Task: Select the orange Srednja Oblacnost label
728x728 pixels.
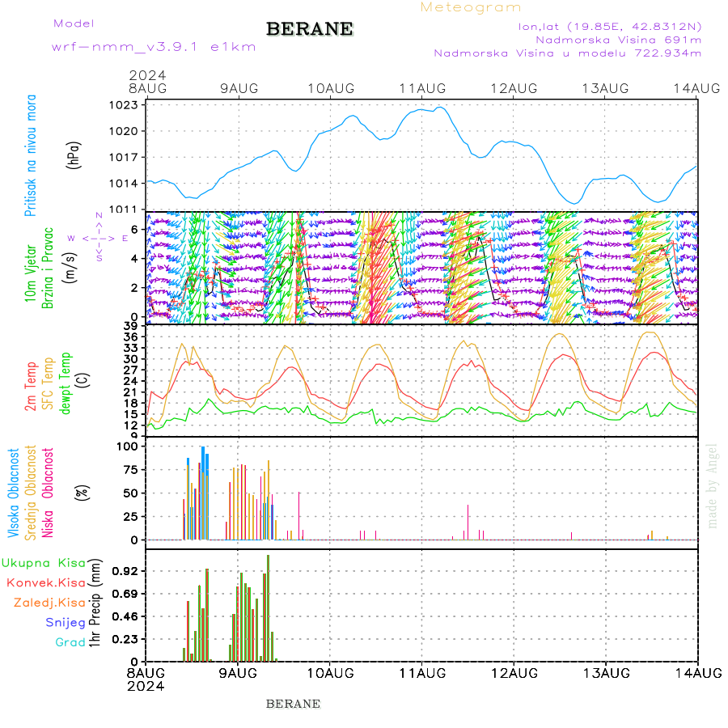Action: pyautogui.click(x=31, y=493)
